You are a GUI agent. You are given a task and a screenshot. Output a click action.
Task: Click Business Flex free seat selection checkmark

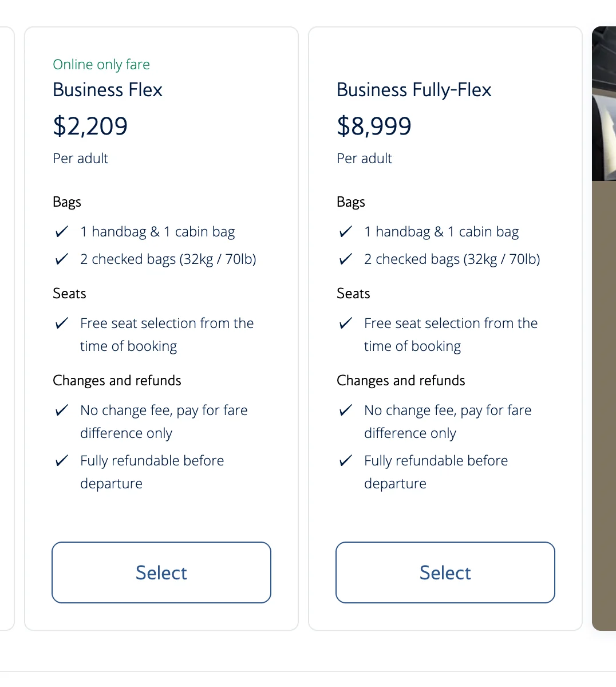point(62,323)
